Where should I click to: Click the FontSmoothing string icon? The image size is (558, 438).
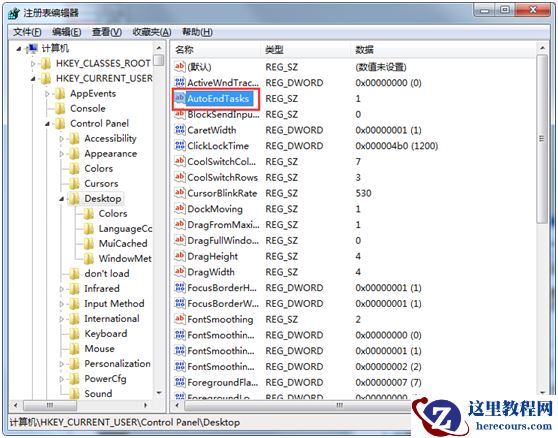pos(180,319)
